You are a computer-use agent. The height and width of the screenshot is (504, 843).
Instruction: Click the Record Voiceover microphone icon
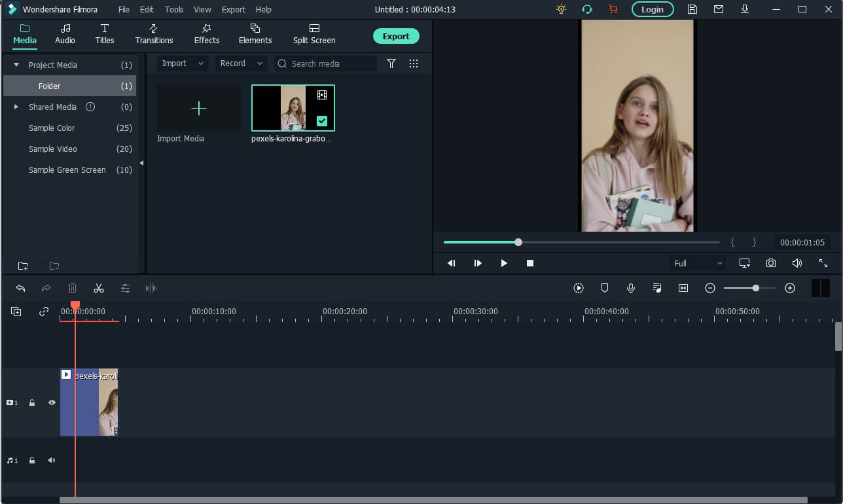(631, 288)
